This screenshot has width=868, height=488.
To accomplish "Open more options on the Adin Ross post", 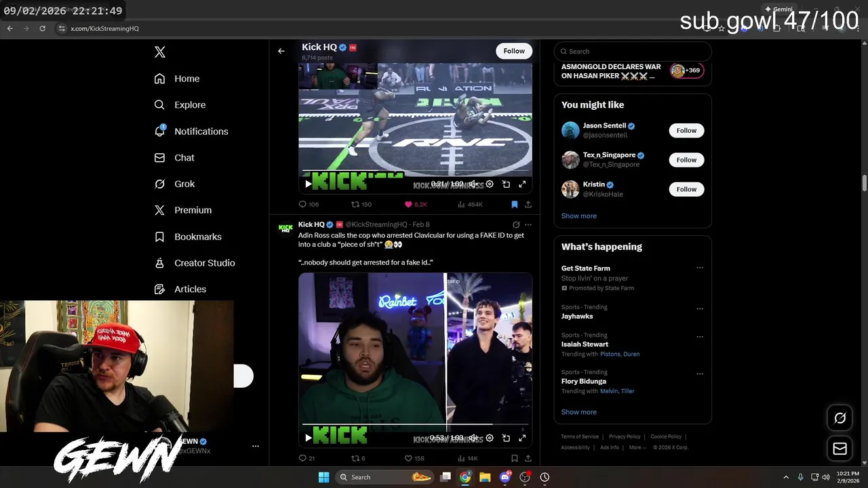I will [x=528, y=224].
